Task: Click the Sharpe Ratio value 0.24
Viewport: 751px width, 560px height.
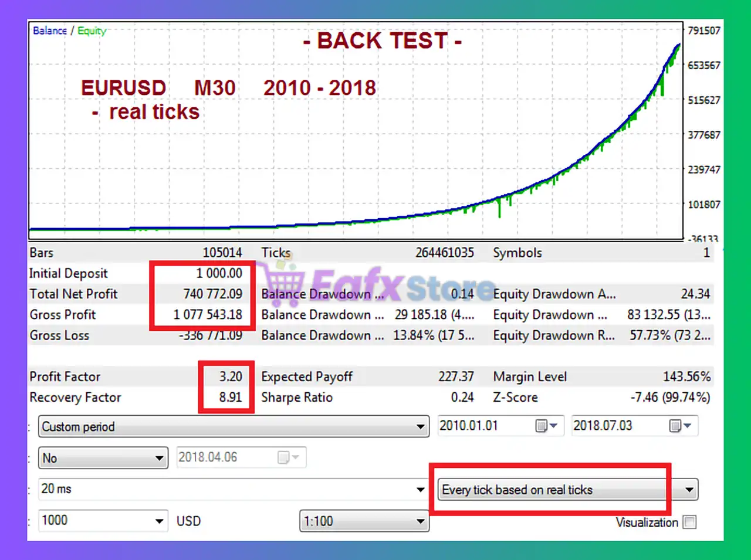Action: (x=462, y=397)
